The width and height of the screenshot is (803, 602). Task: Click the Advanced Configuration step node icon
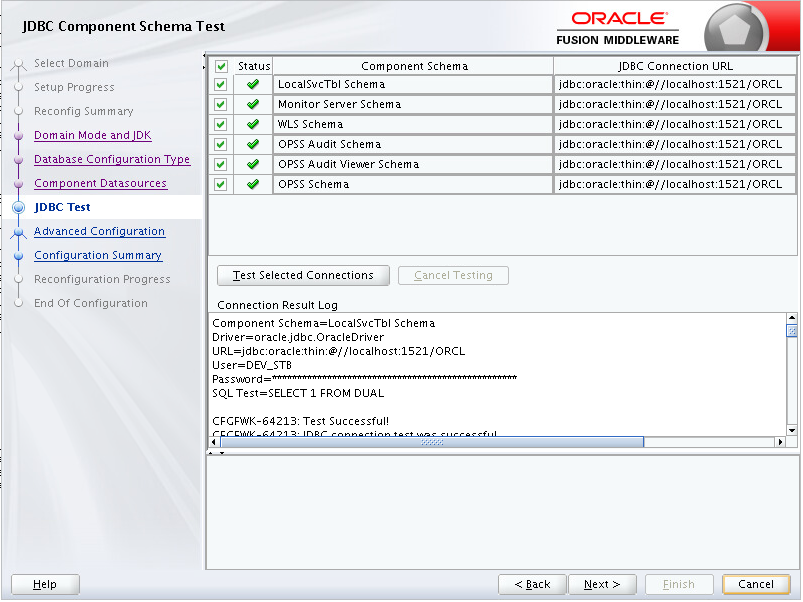click(19, 232)
